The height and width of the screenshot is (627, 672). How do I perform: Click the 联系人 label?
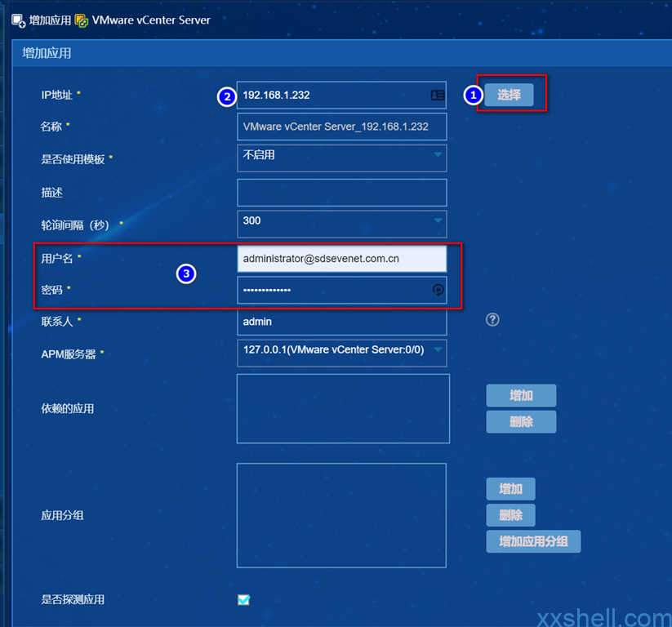[57, 322]
